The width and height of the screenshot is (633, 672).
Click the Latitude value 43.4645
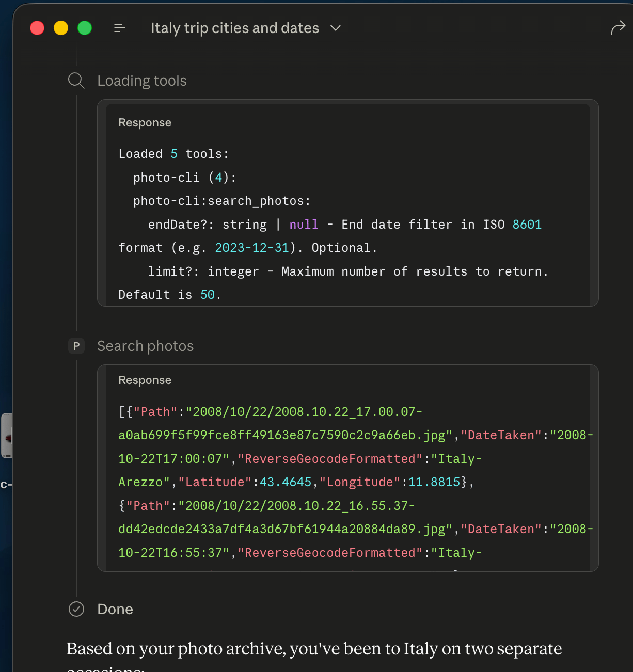[286, 482]
